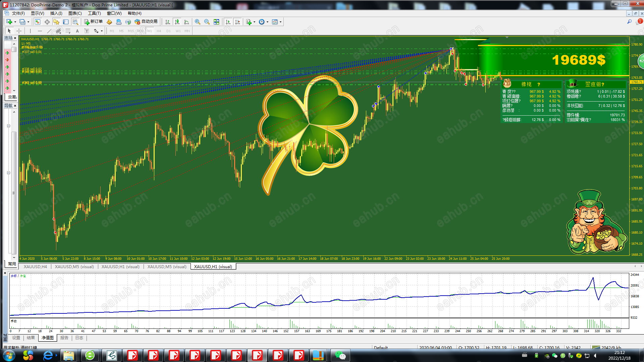Select the crosshair tool

coord(19,31)
